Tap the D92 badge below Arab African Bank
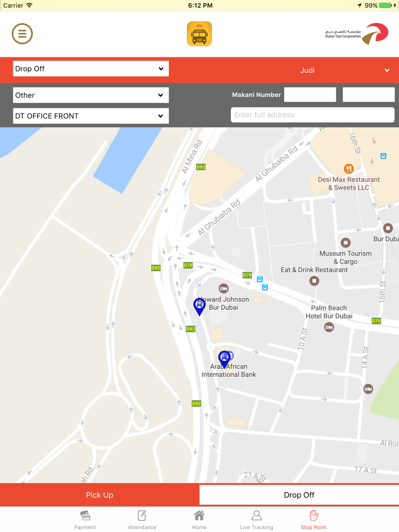This screenshot has height=532, width=399. [196, 403]
